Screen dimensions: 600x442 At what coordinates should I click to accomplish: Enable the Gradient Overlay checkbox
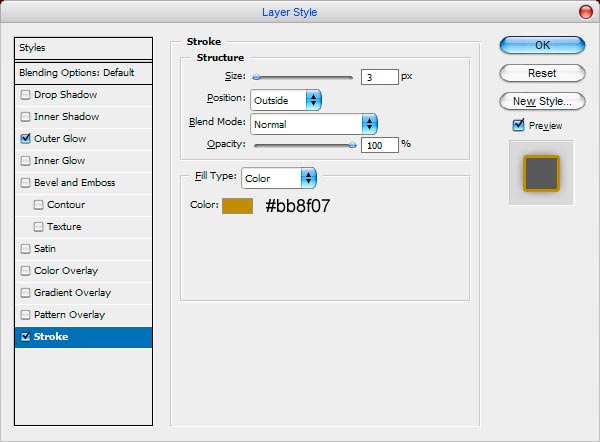25,293
